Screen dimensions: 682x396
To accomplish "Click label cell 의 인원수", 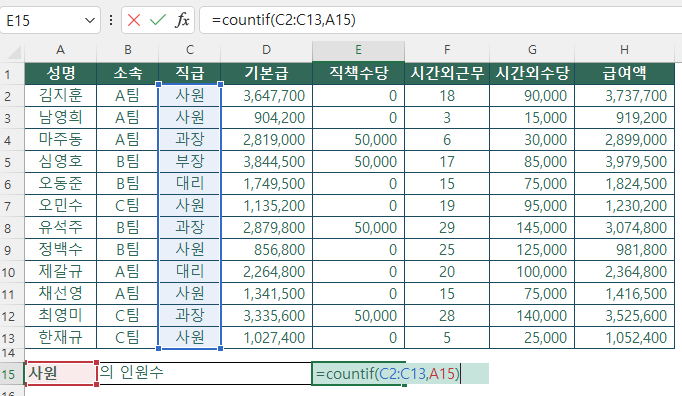I will 132,373.
